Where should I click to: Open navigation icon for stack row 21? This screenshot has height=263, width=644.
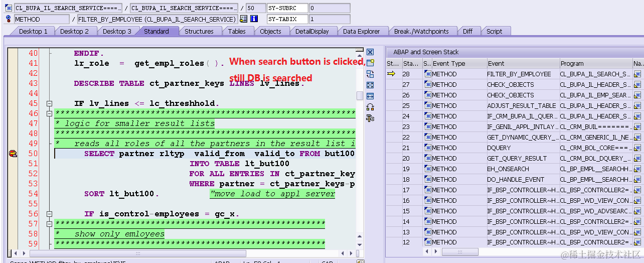[x=638, y=148]
